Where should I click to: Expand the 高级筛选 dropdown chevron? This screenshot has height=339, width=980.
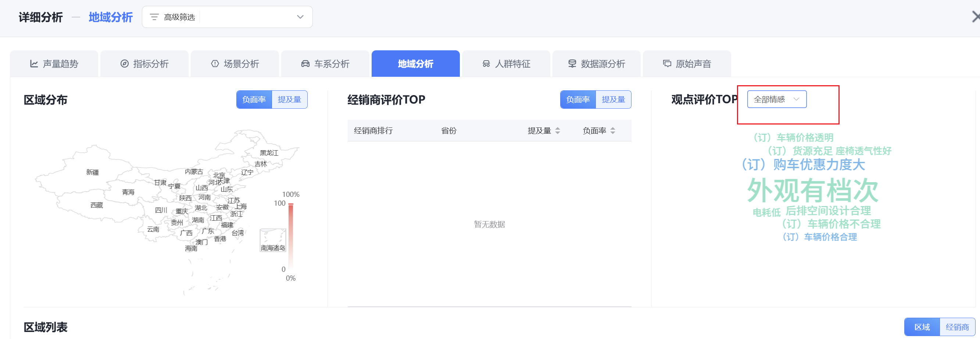point(300,17)
